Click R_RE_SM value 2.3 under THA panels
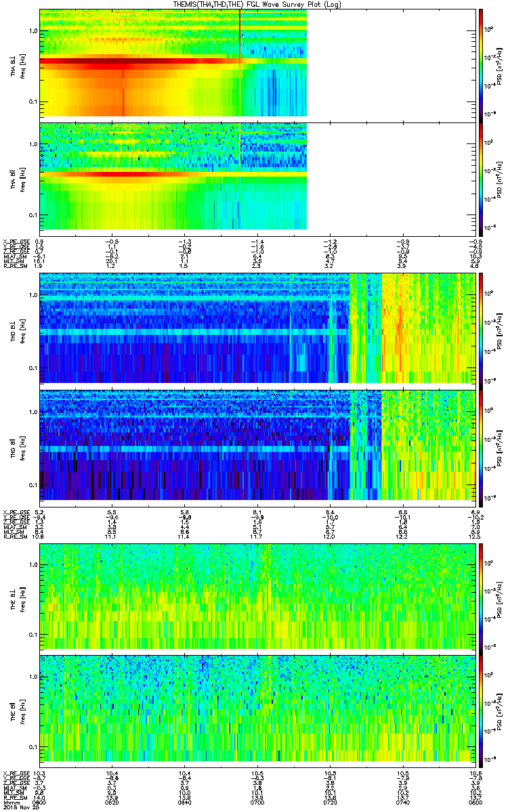 click(257, 265)
